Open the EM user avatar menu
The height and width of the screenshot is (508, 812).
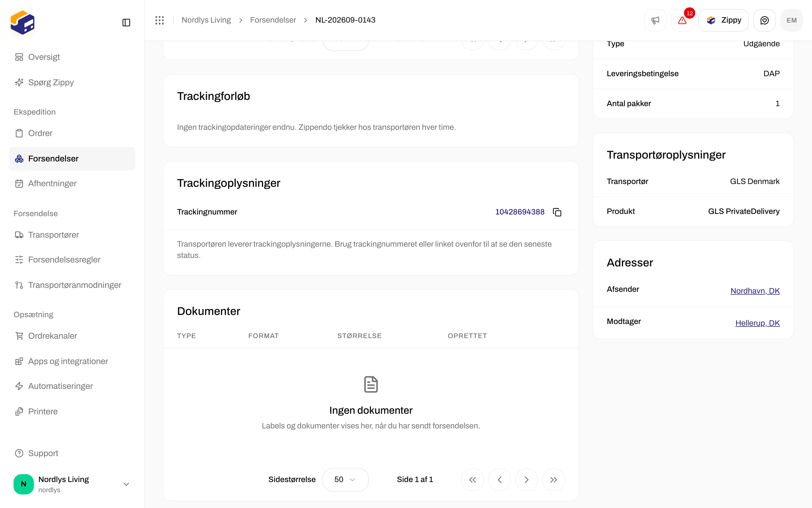coord(791,20)
